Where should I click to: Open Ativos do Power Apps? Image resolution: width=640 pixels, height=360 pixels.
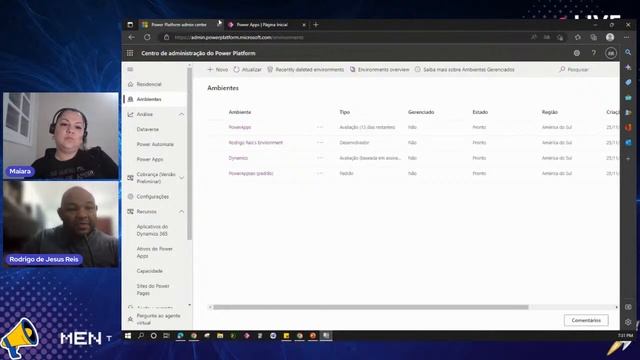pyautogui.click(x=155, y=252)
